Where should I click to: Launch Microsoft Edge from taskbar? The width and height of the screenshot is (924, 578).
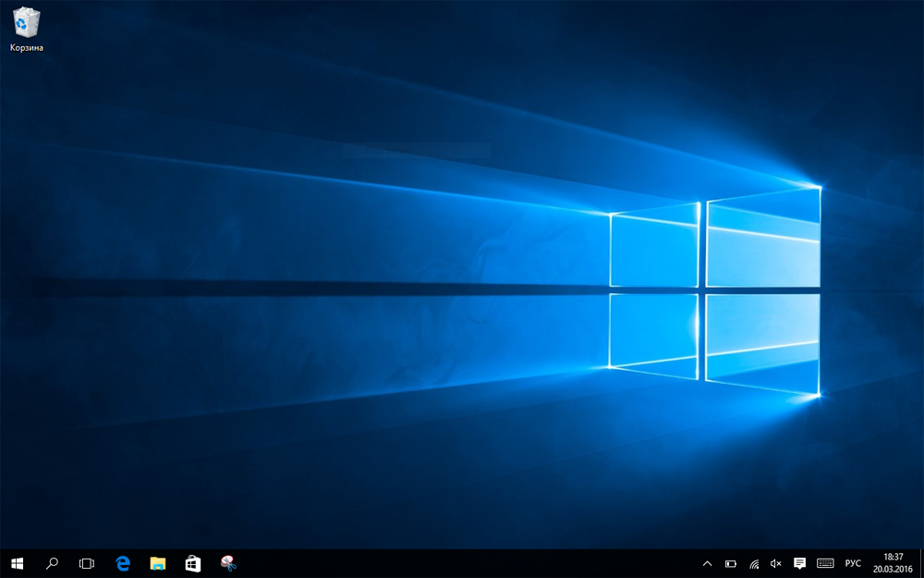pos(123,564)
